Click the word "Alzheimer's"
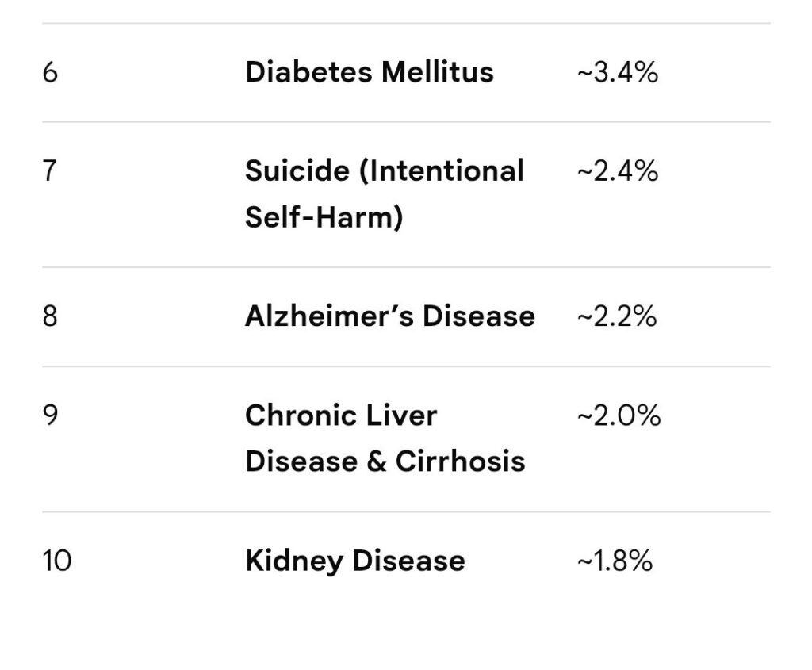 click(329, 317)
